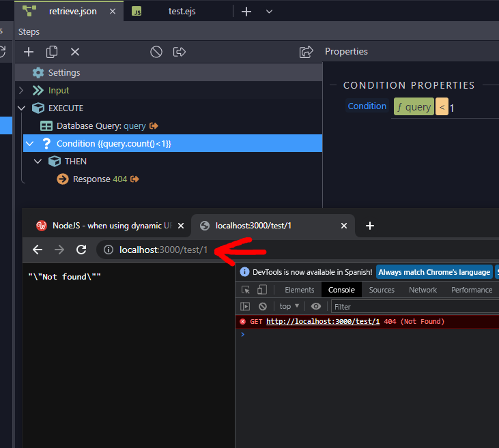Viewport: 499px width, 448px height.
Task: Select the Settings gear row
Action: [x=169, y=72]
